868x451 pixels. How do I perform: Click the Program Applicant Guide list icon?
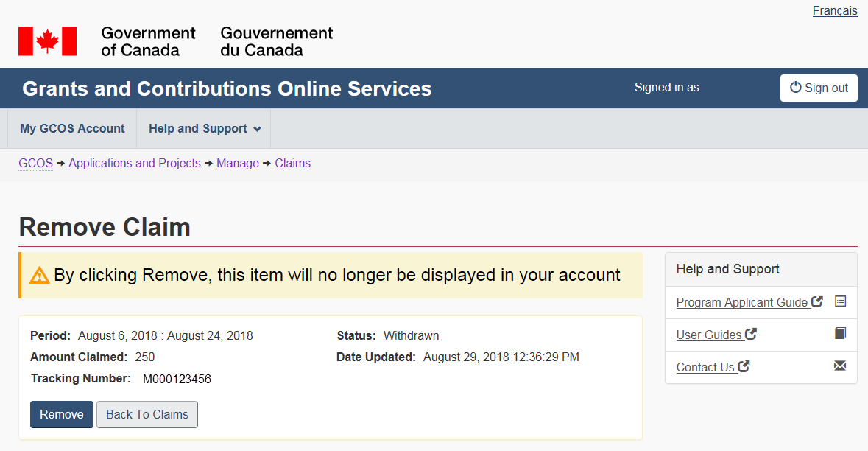tap(840, 301)
